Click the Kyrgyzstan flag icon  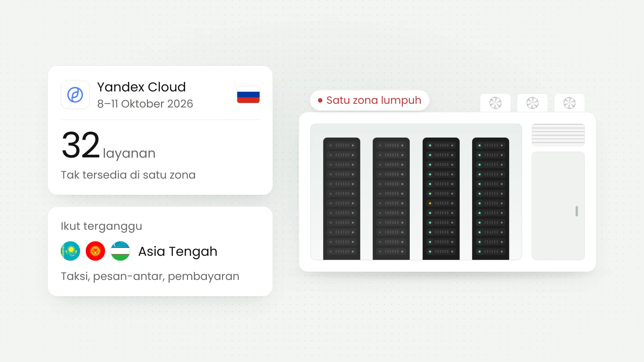point(95,251)
